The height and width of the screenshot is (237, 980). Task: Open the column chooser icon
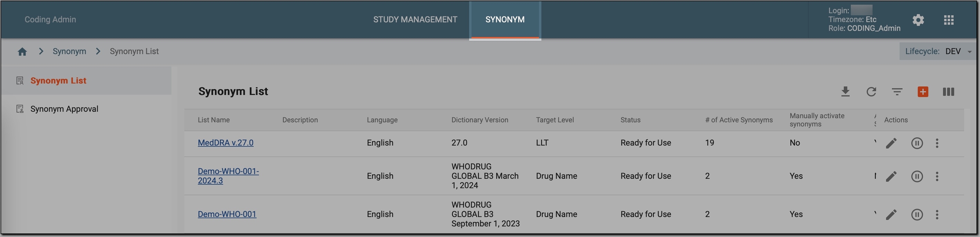point(948,91)
